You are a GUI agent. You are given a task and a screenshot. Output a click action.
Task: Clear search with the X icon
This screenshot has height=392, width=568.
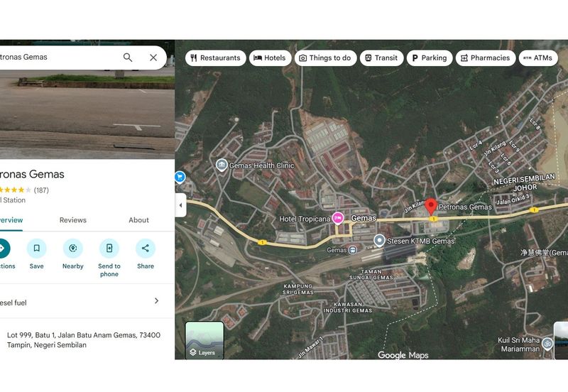click(x=153, y=58)
